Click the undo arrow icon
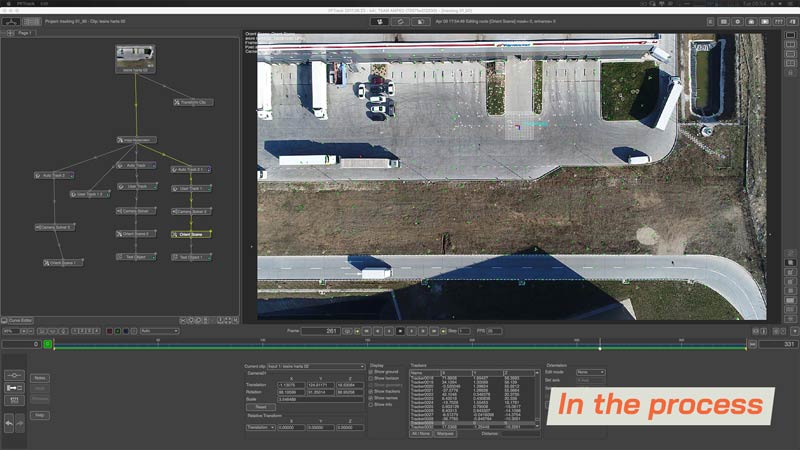800x450 pixels. [x=8, y=425]
